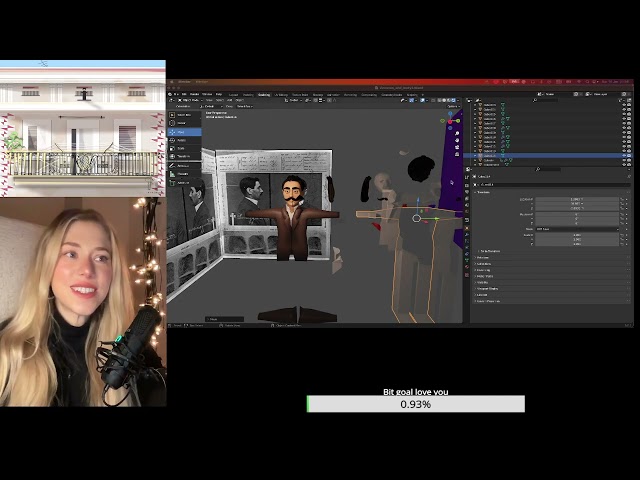Image resolution: width=640 pixels, height=480 pixels.
Task: Open the outliner filter dropdown
Action: point(623,100)
